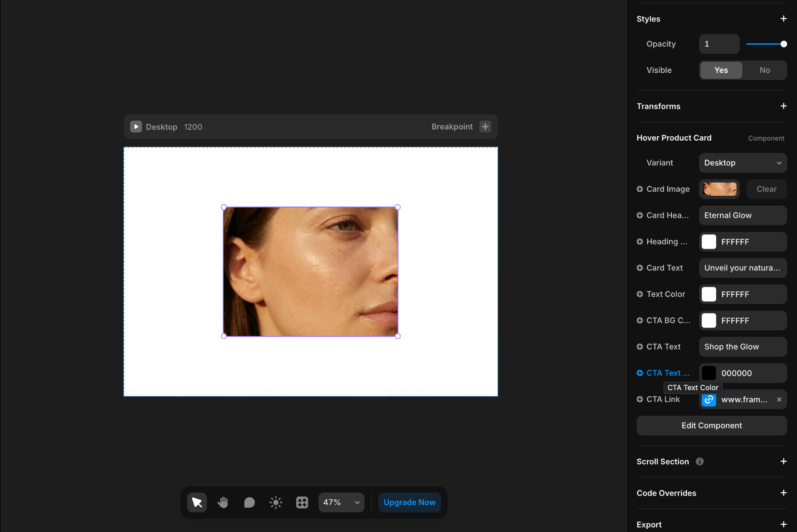Click the Edit Component button
The height and width of the screenshot is (532, 797).
tap(711, 426)
